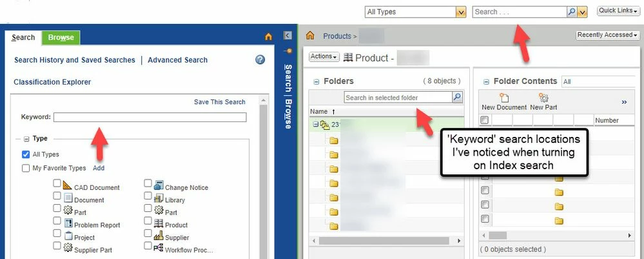
Task: Check the Part checkbox below Document
Action: pyautogui.click(x=57, y=209)
